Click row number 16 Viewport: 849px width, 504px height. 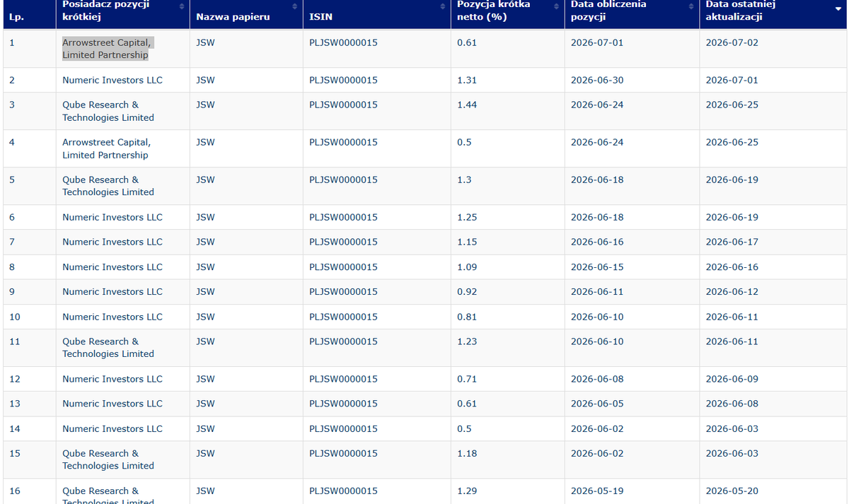(15, 491)
